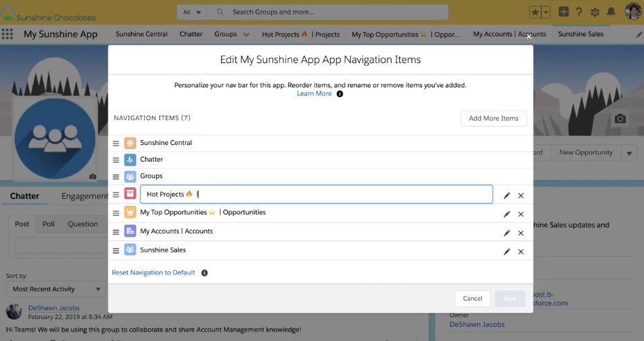
Task: Rename My Top Opportunities with pencil
Action: click(507, 214)
